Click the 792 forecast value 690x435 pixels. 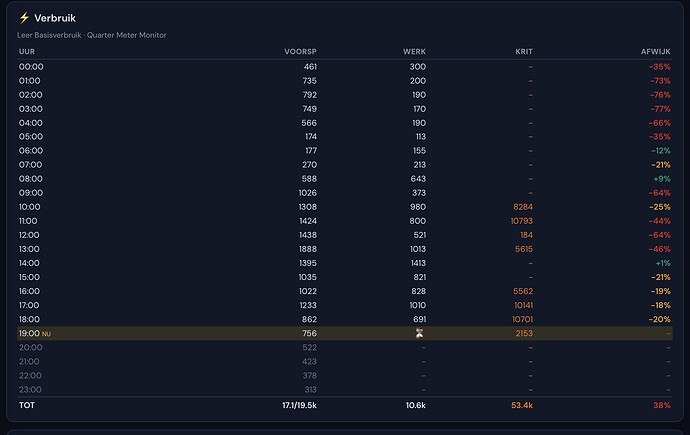(x=309, y=95)
